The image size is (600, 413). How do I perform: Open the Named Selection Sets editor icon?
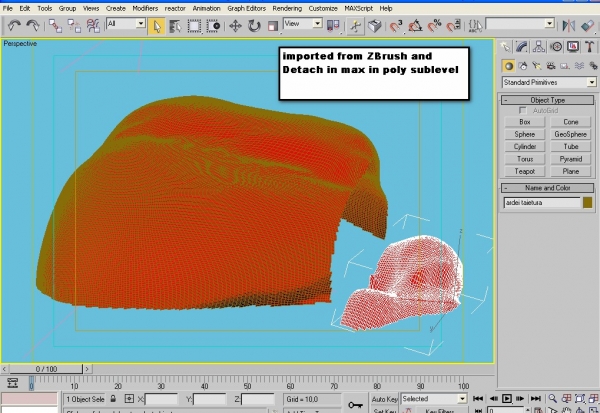475,26
